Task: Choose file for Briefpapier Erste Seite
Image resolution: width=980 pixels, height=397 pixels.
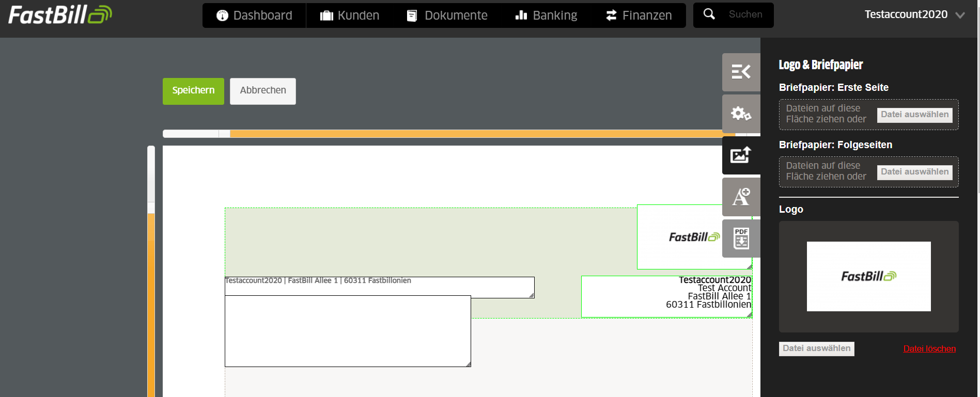Action: coord(914,115)
